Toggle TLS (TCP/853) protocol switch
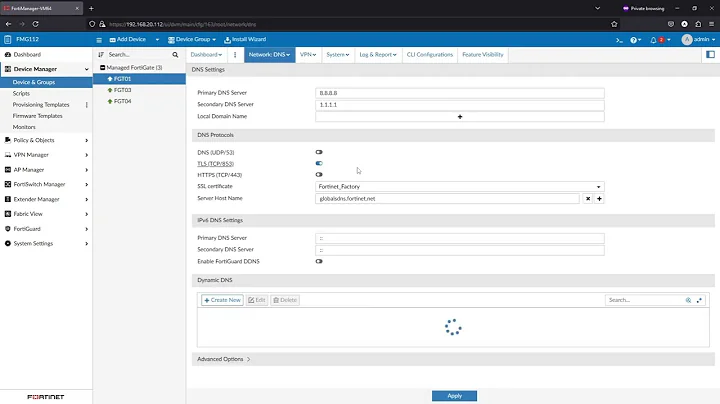The image size is (720, 404). (319, 163)
